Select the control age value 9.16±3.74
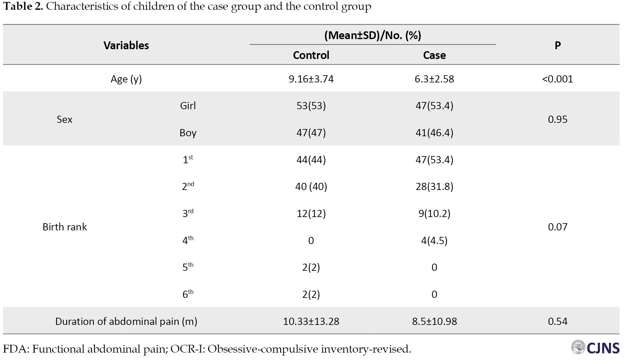This screenshot has width=625, height=364. [311, 79]
